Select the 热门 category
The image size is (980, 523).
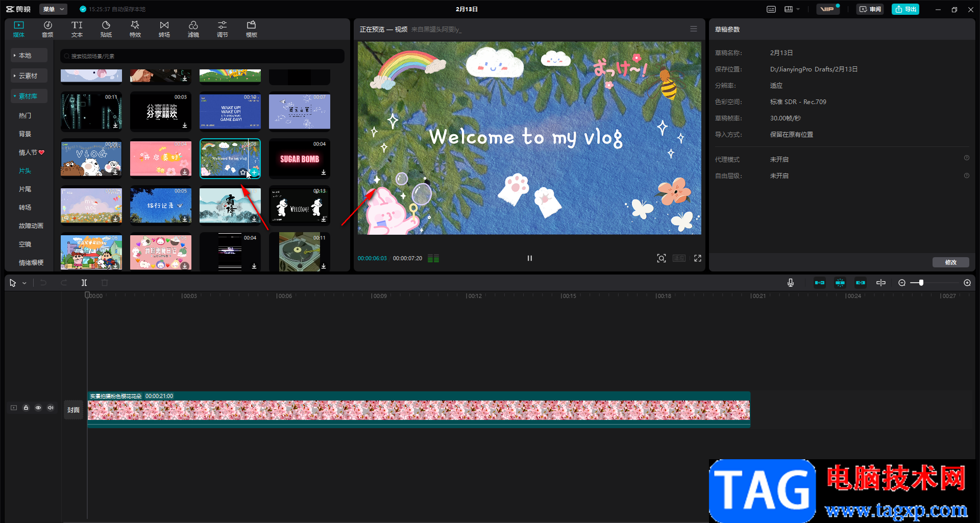(25, 115)
